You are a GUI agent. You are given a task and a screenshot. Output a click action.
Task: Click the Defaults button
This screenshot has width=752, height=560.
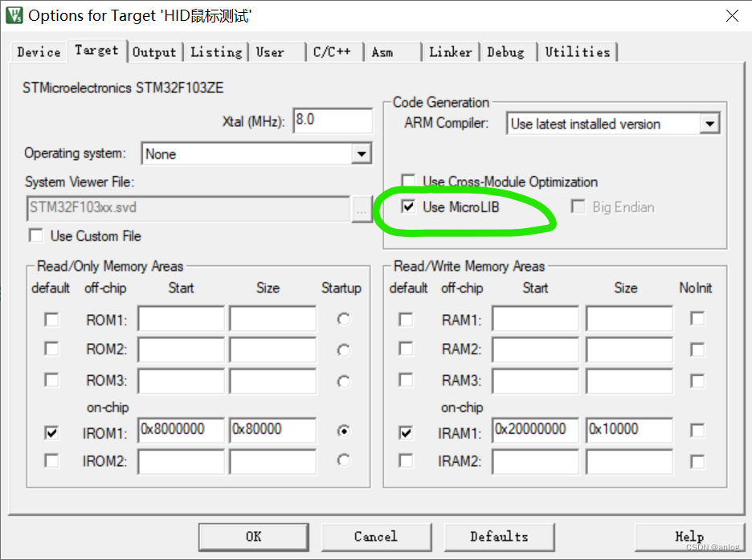pyautogui.click(x=499, y=537)
